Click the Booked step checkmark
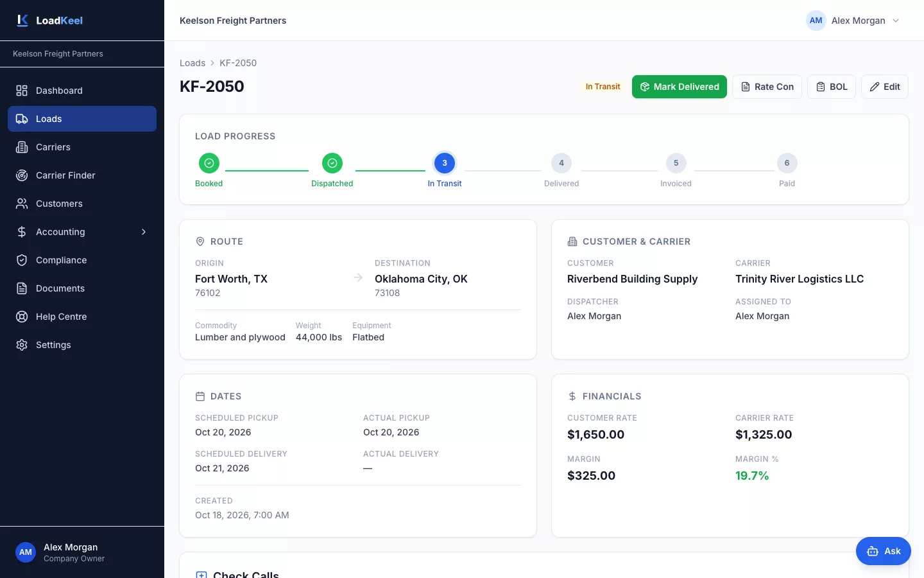924x578 pixels. pos(209,163)
